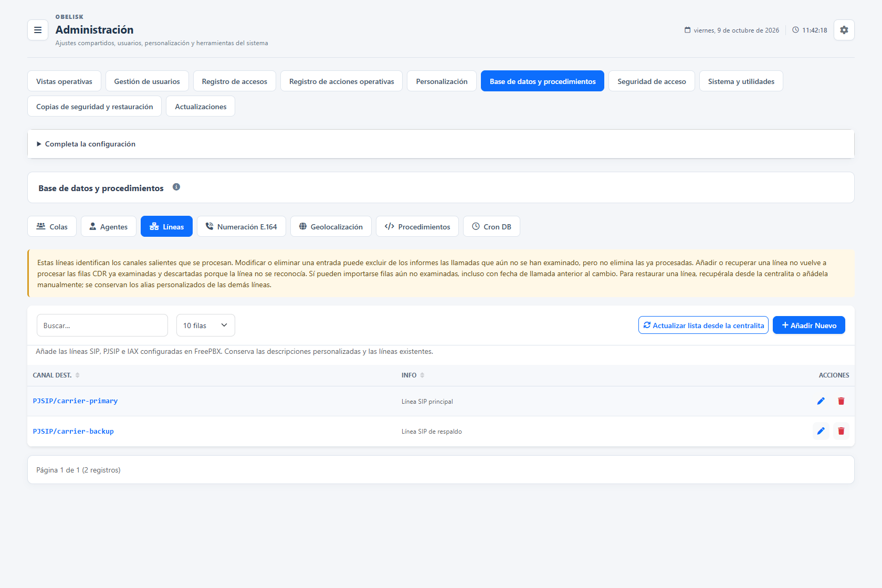Open the Actualizaciones tab
The height and width of the screenshot is (588, 882).
[x=201, y=107]
